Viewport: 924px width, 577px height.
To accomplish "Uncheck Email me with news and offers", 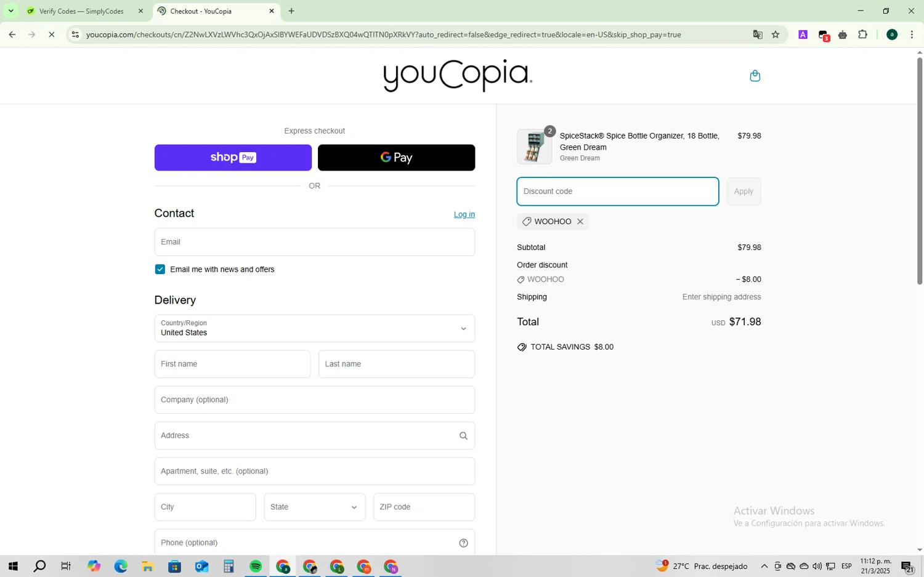I will point(160,270).
